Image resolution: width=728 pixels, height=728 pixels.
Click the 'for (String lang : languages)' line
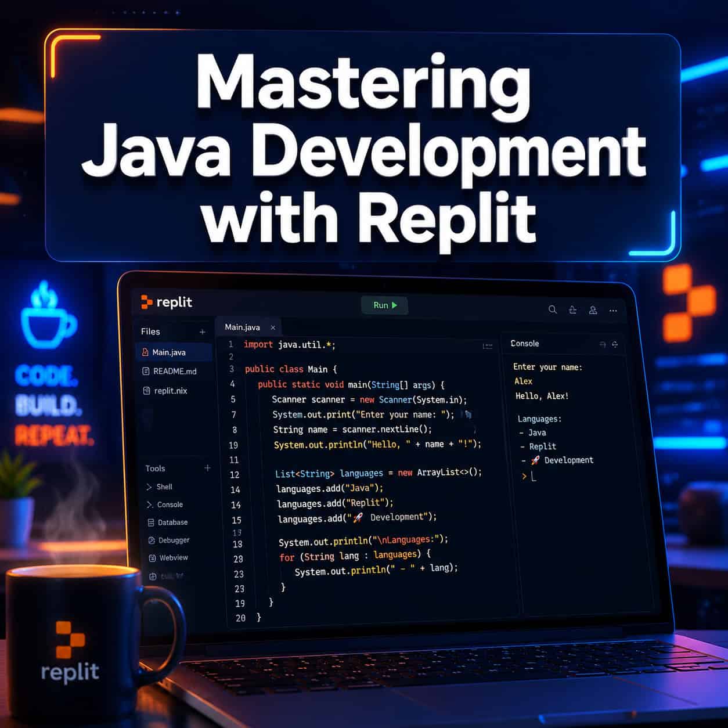[355, 556]
